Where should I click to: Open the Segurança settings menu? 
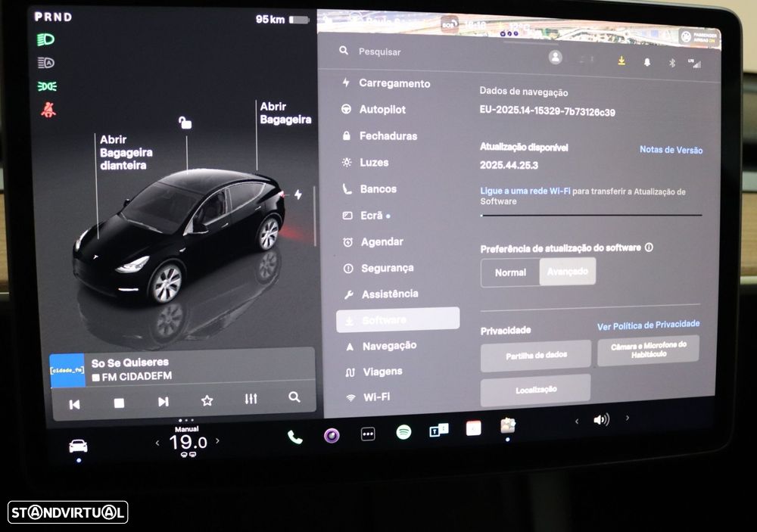378,268
